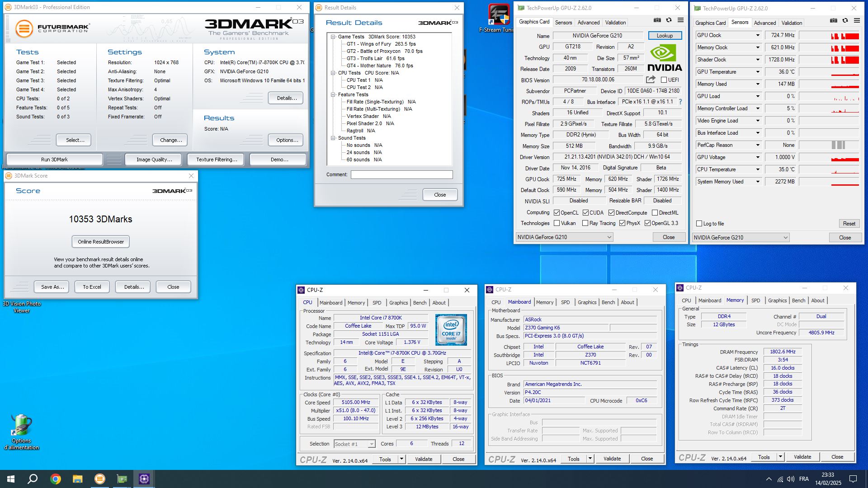
Task: Toggle DirectML checkbox
Action: (x=655, y=213)
